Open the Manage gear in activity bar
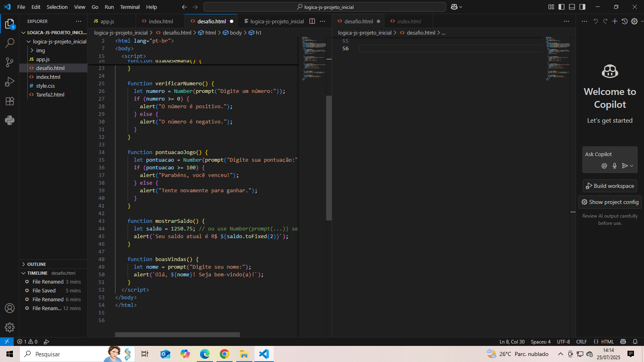The width and height of the screenshot is (644, 362). [x=10, y=327]
